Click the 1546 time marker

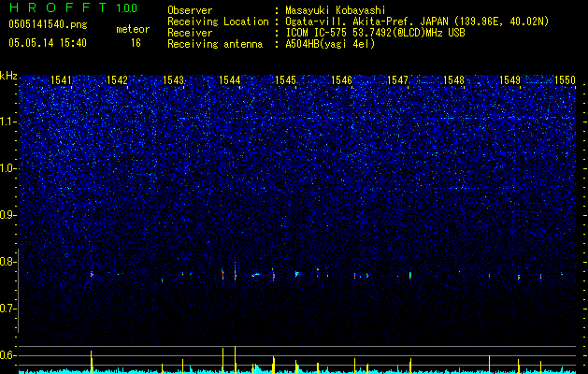[342, 80]
